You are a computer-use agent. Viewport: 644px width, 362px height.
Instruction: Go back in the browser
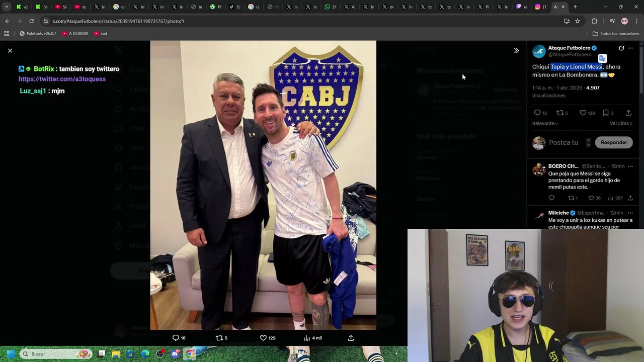(x=7, y=21)
